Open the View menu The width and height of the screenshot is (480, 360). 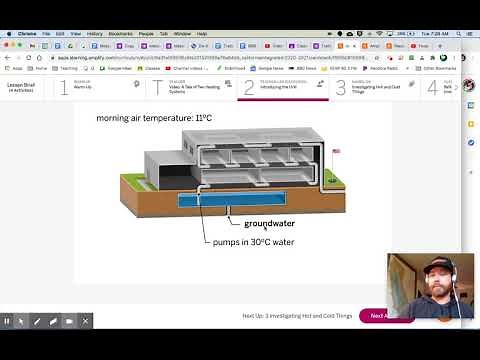pyautogui.click(x=76, y=34)
